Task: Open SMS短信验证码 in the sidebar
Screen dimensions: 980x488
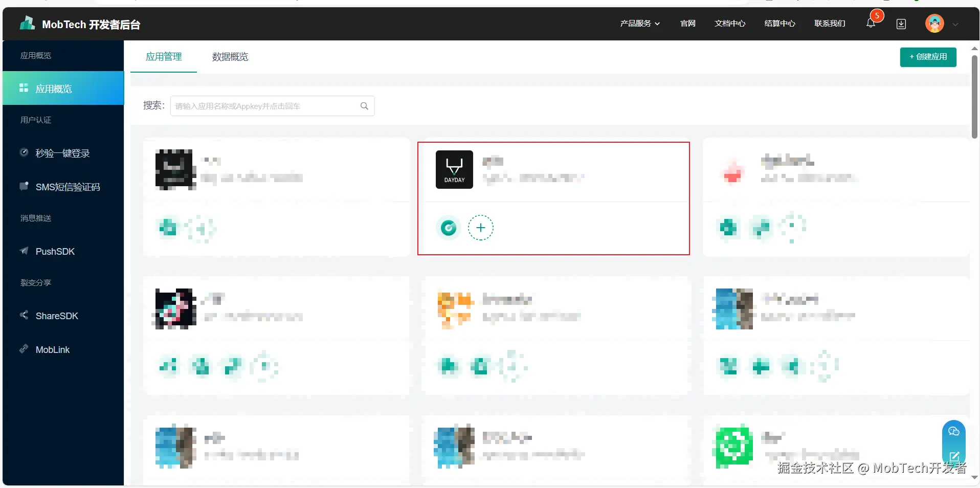Action: (x=63, y=187)
